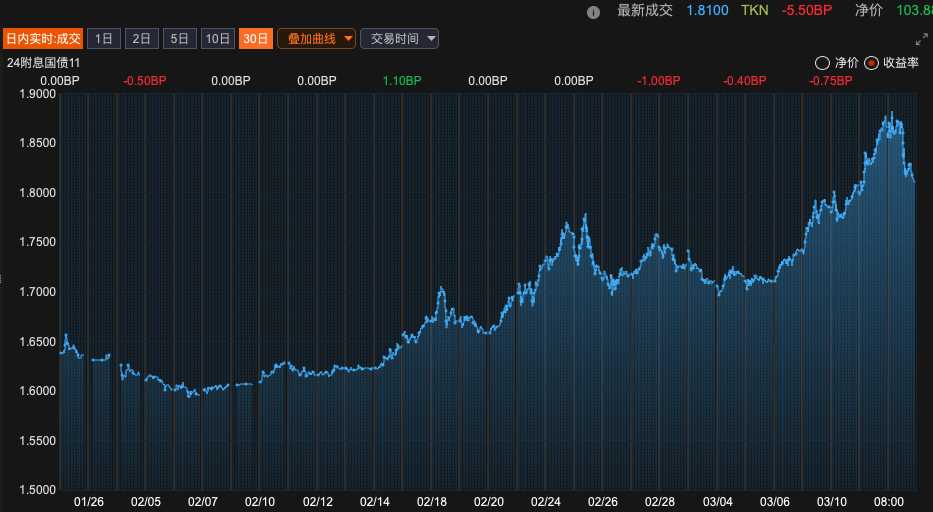
Task: Click the 08:00 marker on the time axis
Action: pos(889,500)
